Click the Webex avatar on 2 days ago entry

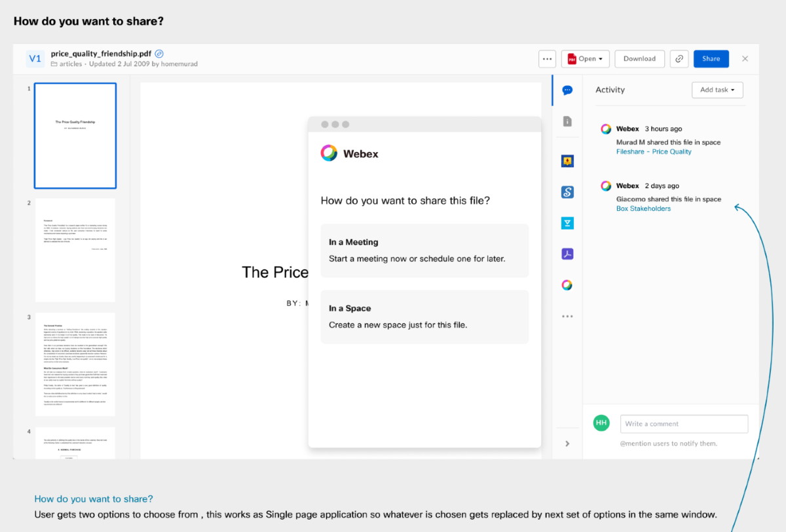(606, 186)
